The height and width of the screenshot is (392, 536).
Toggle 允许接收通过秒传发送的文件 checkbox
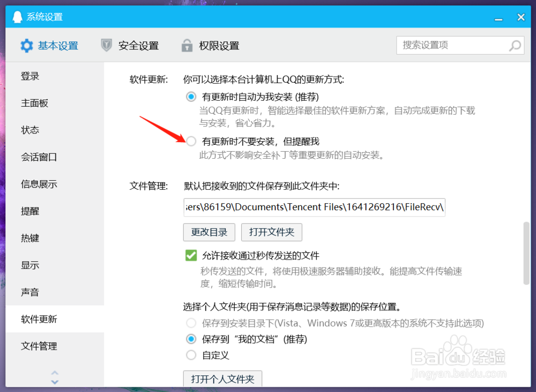[x=191, y=255]
